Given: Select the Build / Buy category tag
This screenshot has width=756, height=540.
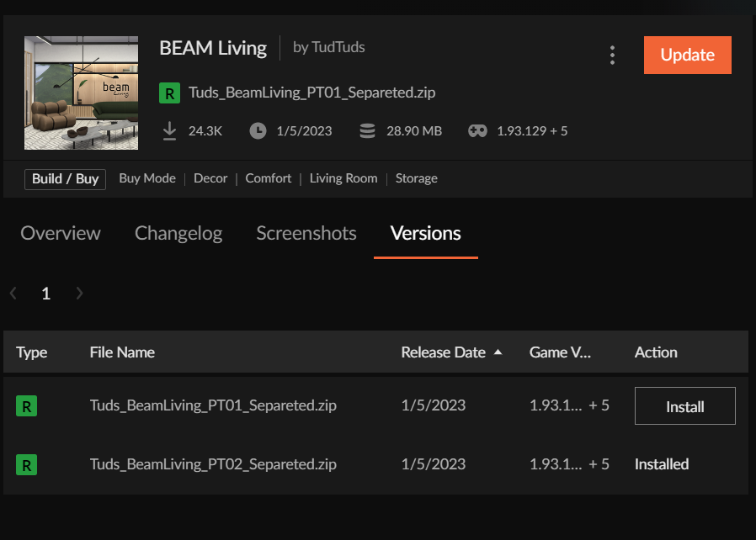Looking at the screenshot, I should pyautogui.click(x=65, y=178).
